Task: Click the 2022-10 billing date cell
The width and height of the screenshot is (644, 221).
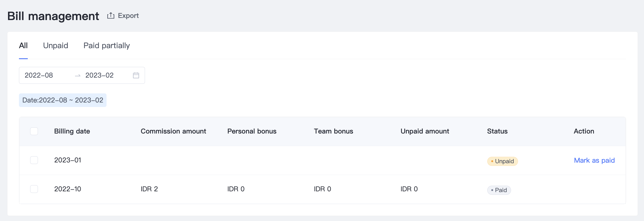Action: click(x=68, y=189)
